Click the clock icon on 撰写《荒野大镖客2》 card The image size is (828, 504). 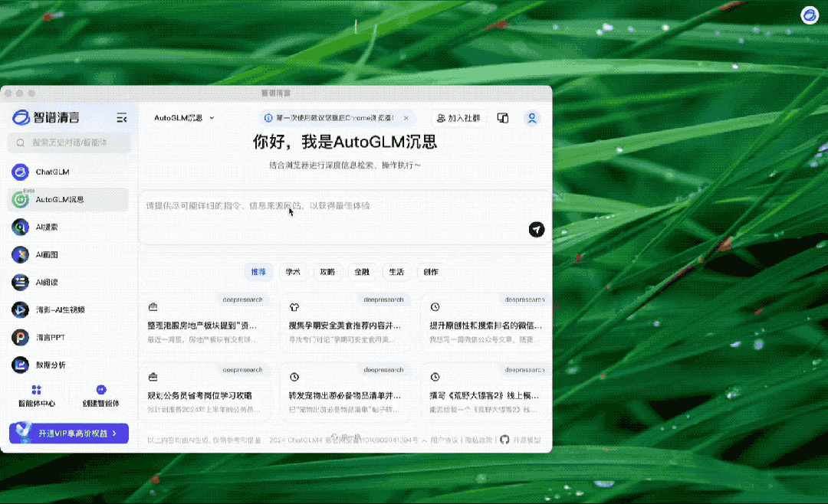click(435, 377)
